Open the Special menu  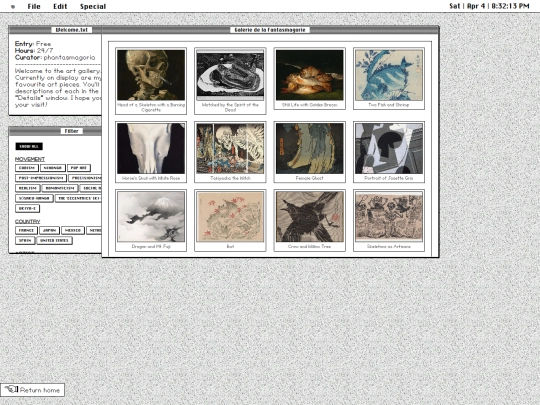pos(93,7)
